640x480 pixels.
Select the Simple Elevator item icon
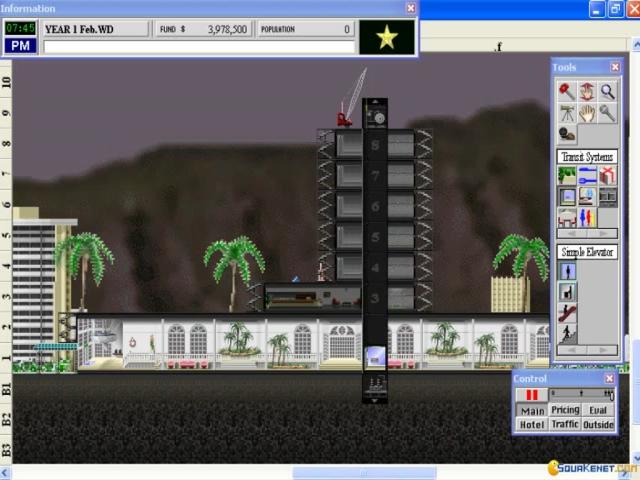pyautogui.click(x=567, y=271)
